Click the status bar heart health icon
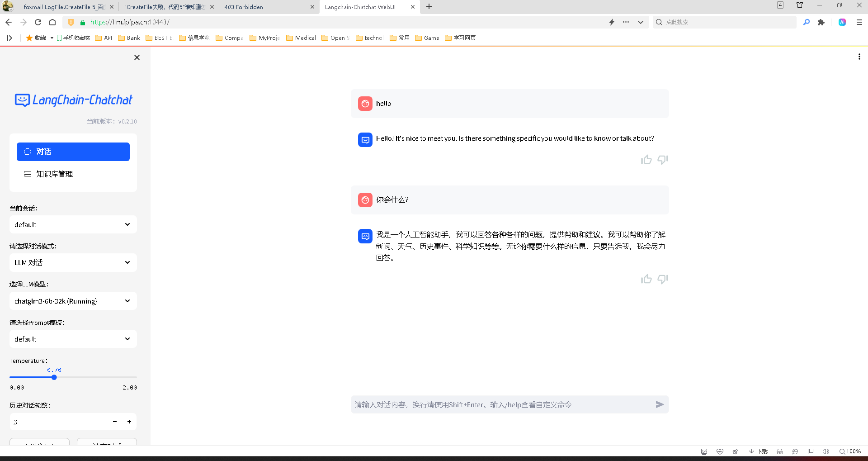Viewport: 868px width, 461px height. (720, 451)
